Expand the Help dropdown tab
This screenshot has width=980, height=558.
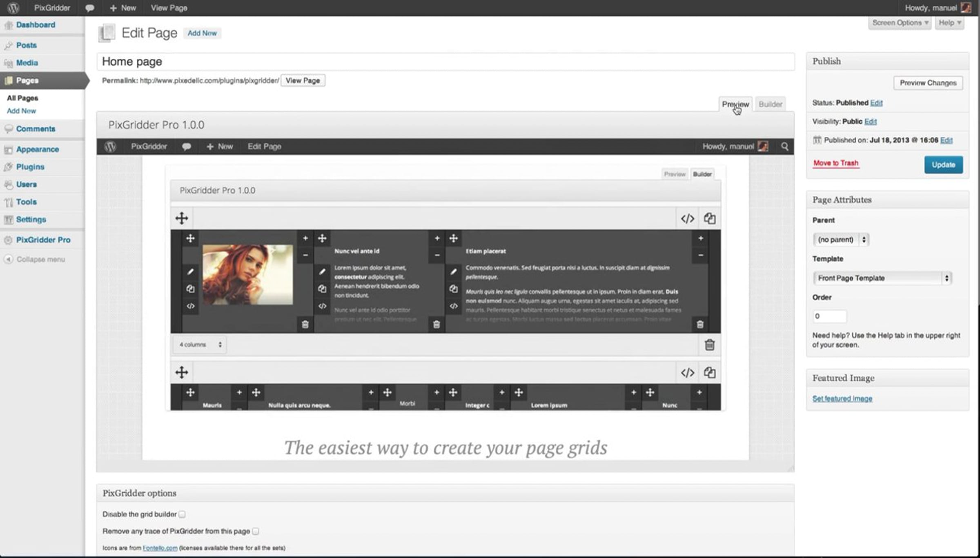coord(950,23)
